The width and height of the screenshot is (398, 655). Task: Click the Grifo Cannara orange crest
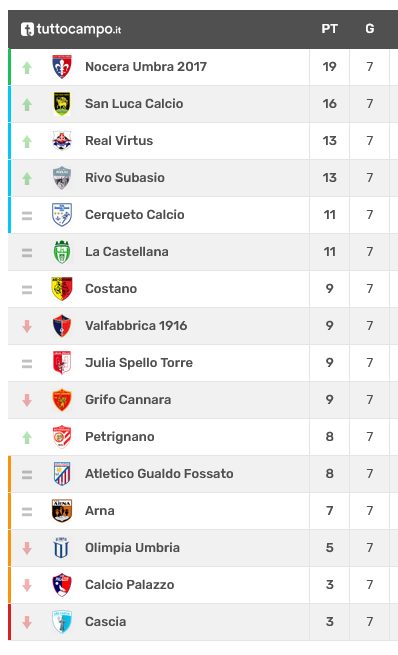62,400
